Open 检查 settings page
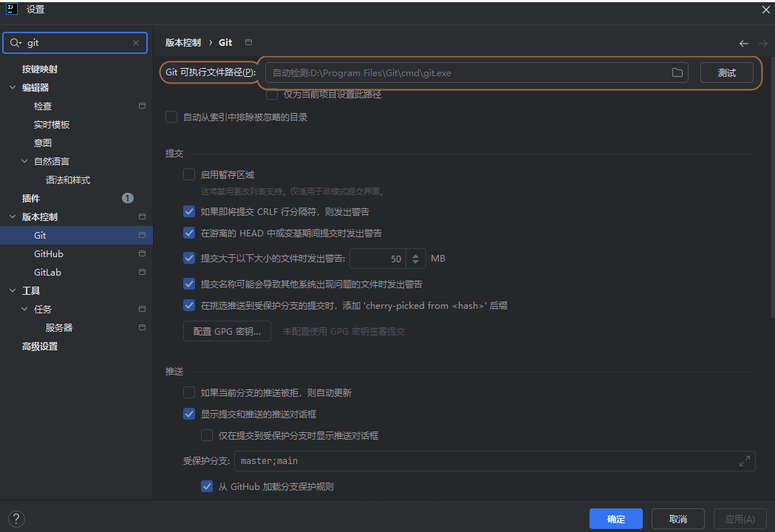This screenshot has height=532, width=775. [x=43, y=106]
